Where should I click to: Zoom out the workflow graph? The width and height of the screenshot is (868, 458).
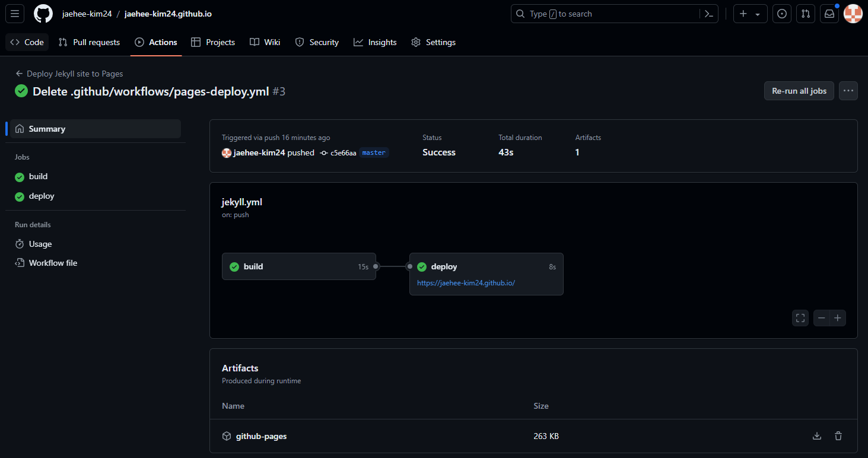click(x=822, y=318)
